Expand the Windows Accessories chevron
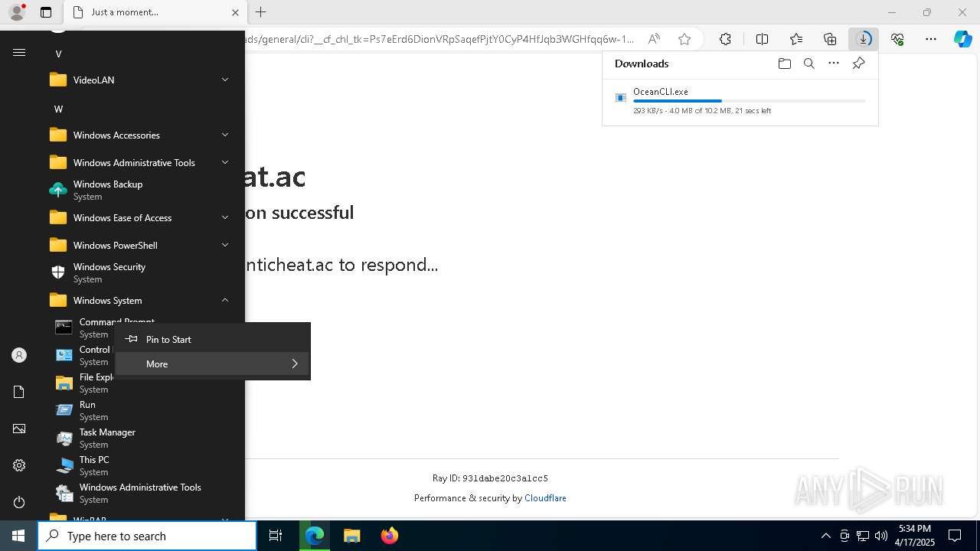The image size is (980, 551). point(225,135)
